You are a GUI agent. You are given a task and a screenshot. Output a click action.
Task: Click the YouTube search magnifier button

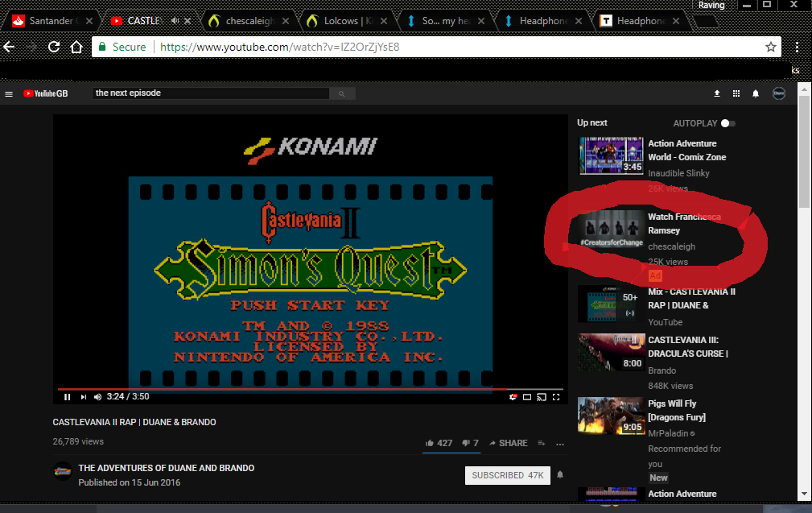coord(342,93)
